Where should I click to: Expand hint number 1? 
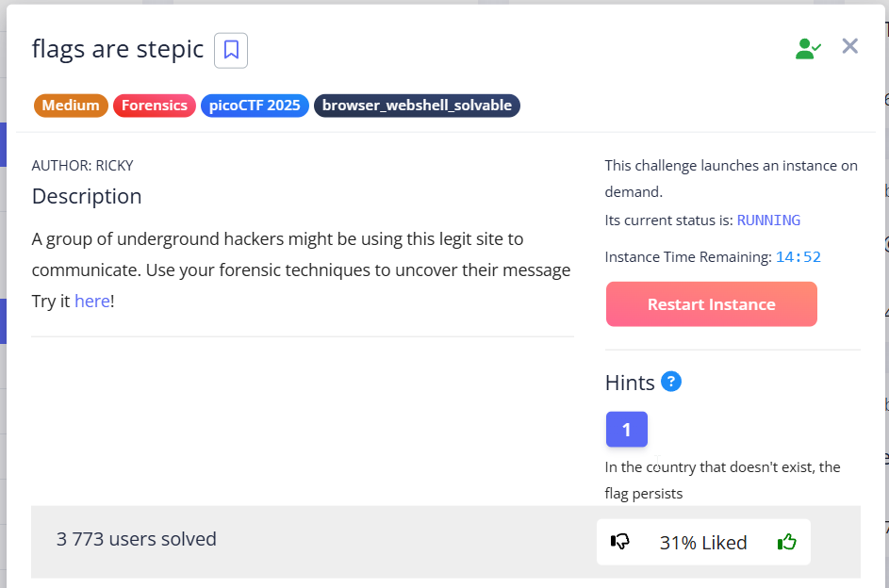click(x=626, y=432)
